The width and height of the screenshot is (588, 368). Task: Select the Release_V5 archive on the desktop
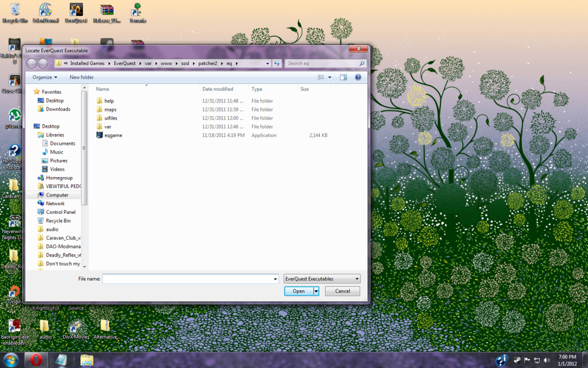[107, 13]
